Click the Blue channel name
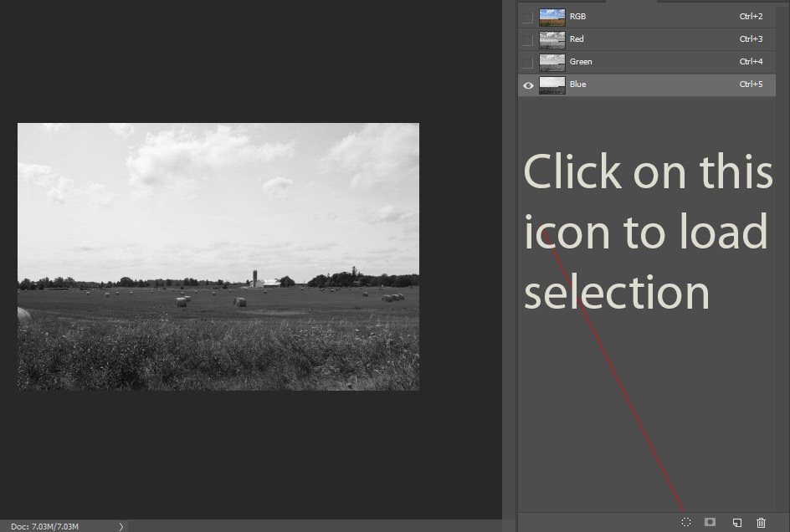The width and height of the screenshot is (790, 532). point(577,84)
